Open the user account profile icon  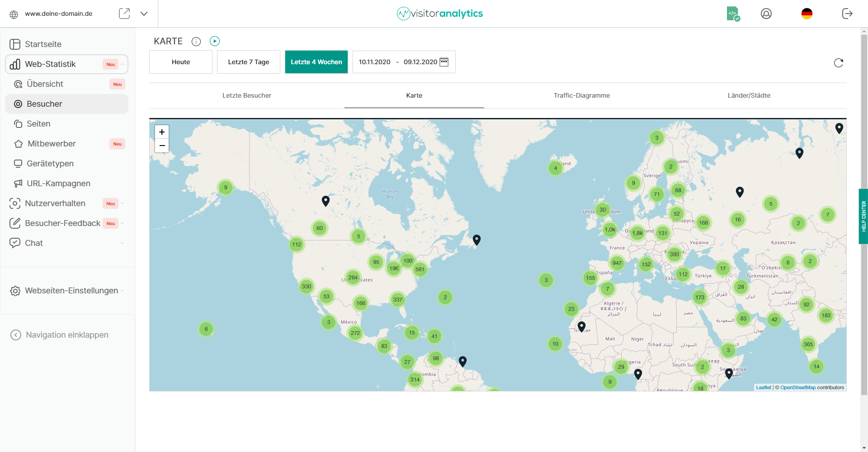pyautogui.click(x=766, y=14)
